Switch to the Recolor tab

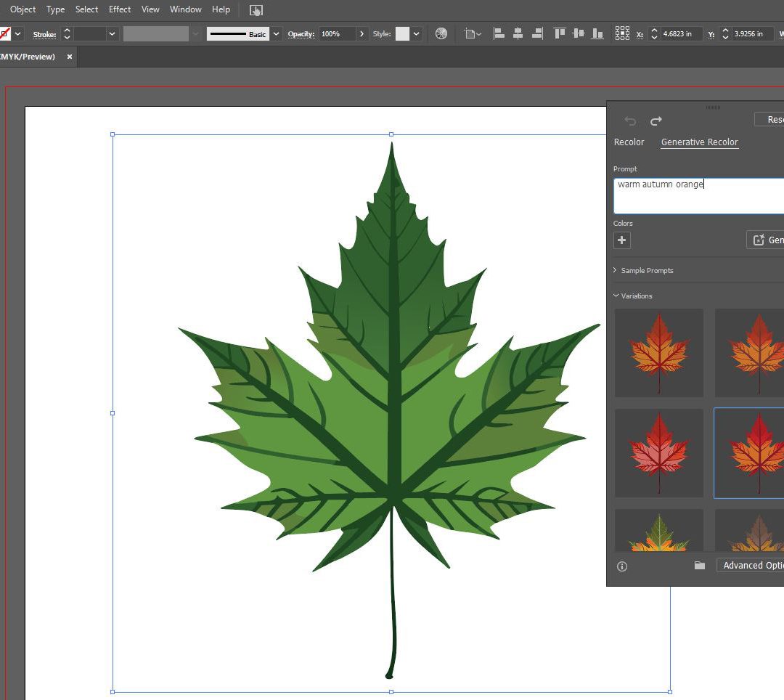pos(629,142)
